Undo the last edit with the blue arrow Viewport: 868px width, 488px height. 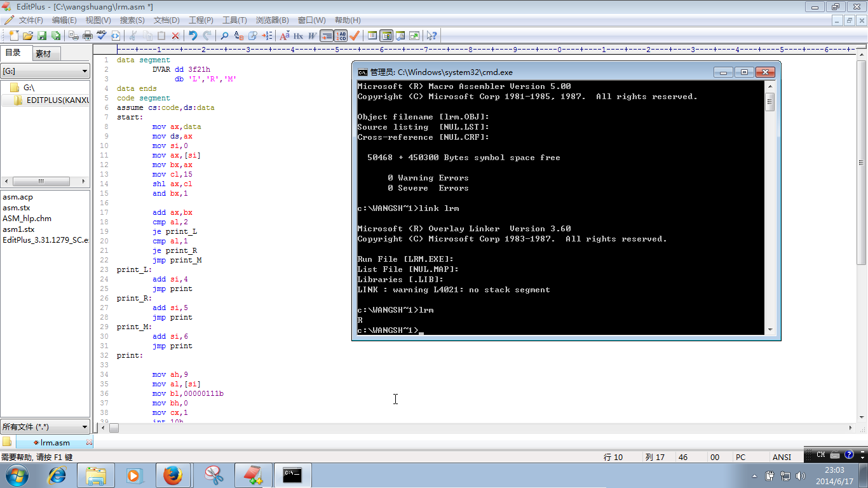coord(193,36)
